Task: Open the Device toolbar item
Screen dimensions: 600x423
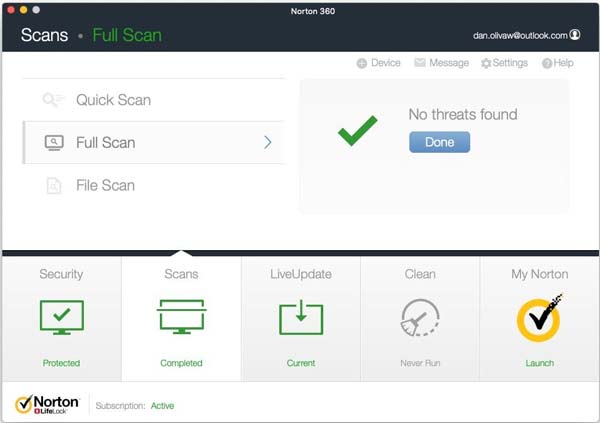Action: tap(378, 63)
